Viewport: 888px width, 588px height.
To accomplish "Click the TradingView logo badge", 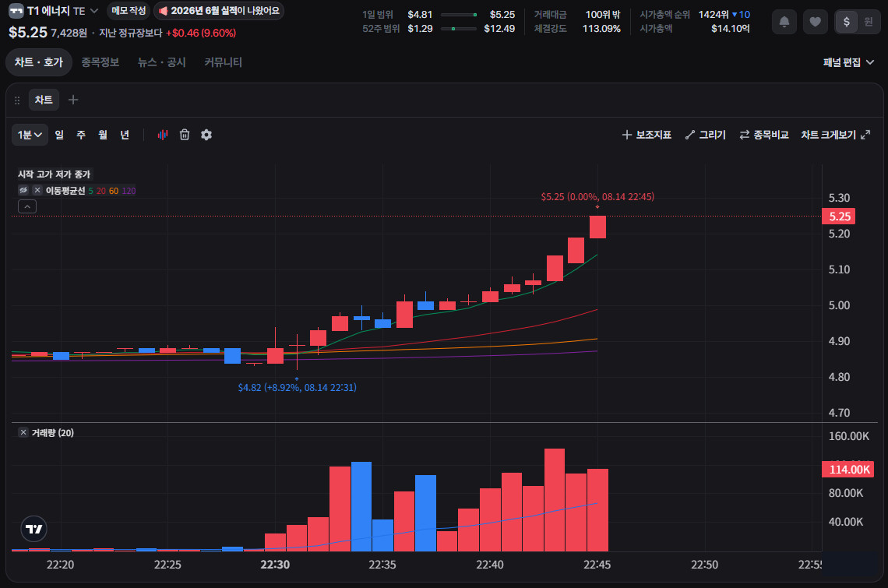I will coord(34,529).
